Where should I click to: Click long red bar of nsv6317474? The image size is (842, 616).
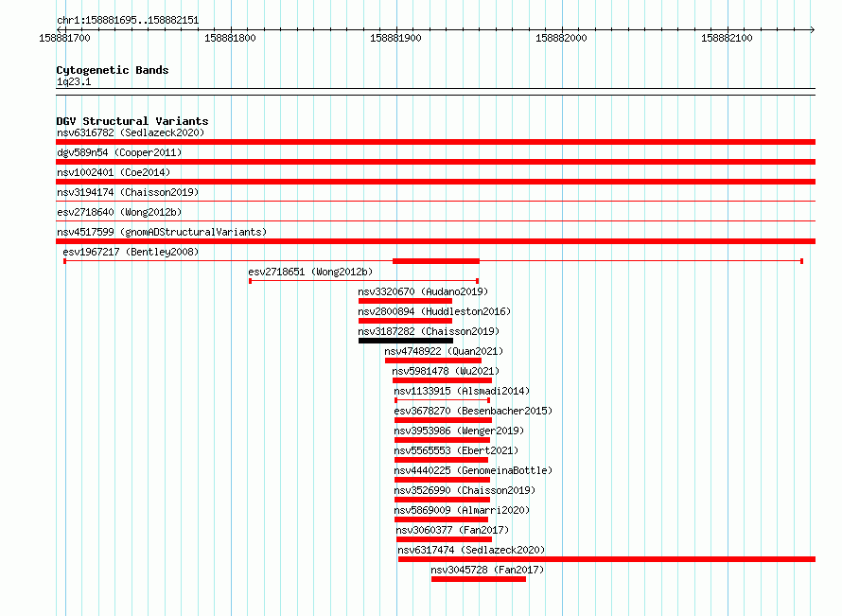(606, 559)
